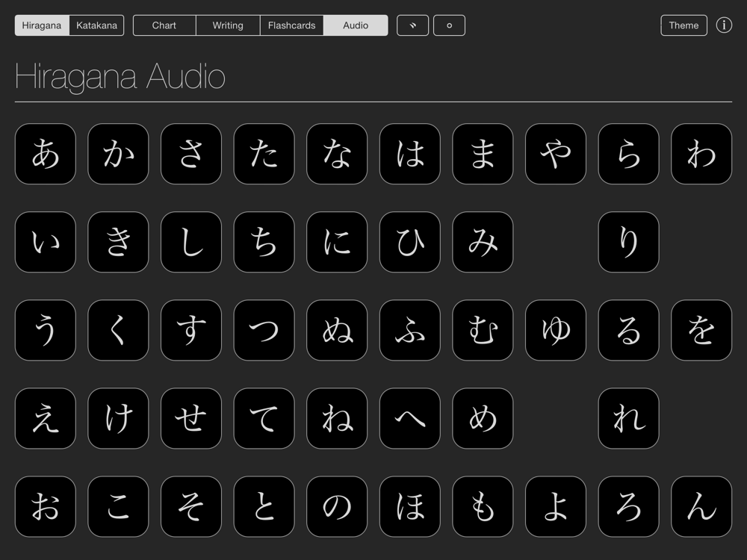This screenshot has height=560, width=747.
Task: Hear the う (u) sound
Action: coord(46,330)
